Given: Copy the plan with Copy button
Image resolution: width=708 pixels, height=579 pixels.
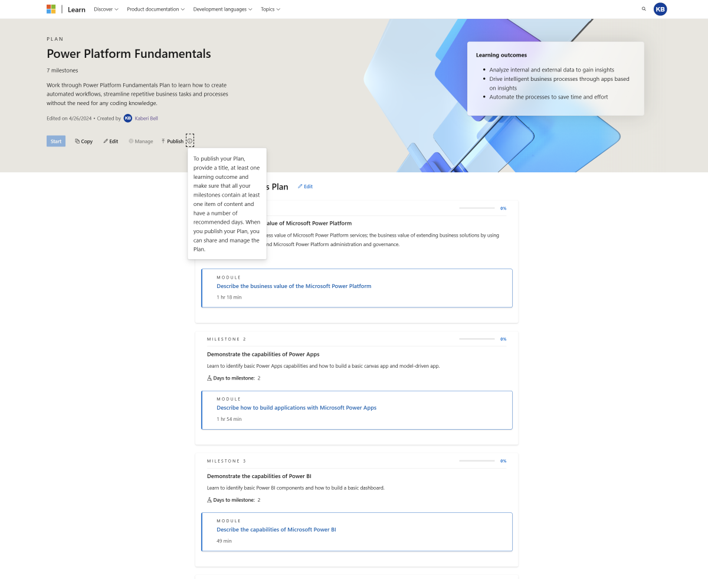Looking at the screenshot, I should point(84,141).
